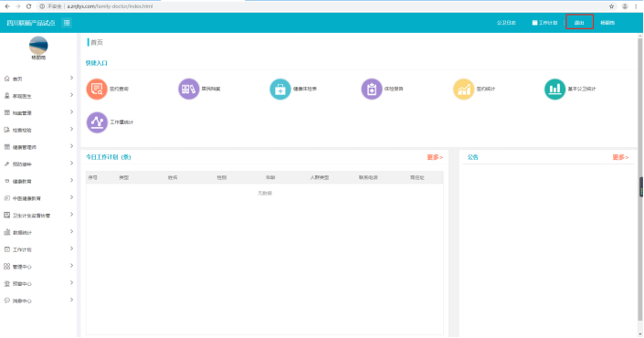Click the 人群类型 column header
Viewport: 644px width, 338px height.
point(320,177)
